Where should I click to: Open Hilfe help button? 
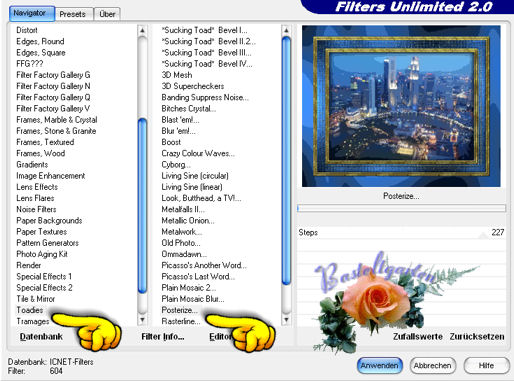tap(486, 366)
